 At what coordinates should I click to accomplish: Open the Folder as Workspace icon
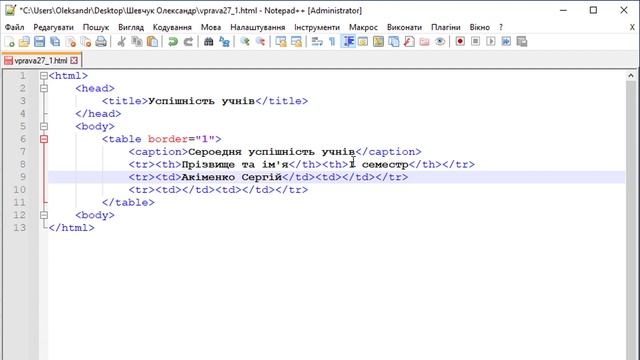[424, 42]
